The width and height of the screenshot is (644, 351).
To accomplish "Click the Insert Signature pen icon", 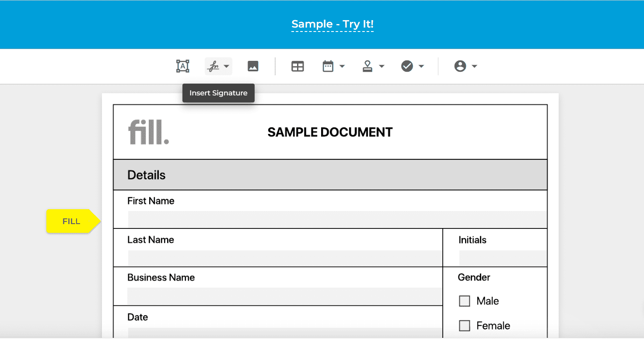I will click(x=213, y=67).
